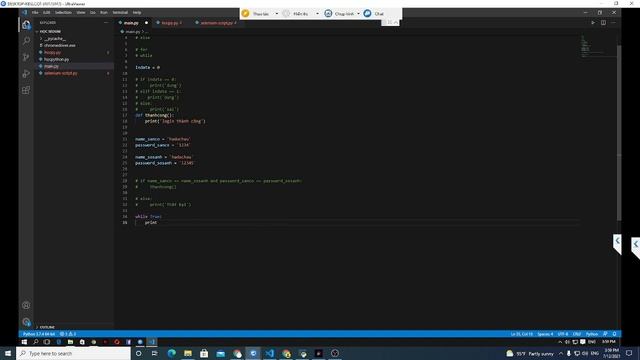Open Microsoft Store from the host taskbar
The width and height of the screenshot is (640, 360).
click(204, 353)
